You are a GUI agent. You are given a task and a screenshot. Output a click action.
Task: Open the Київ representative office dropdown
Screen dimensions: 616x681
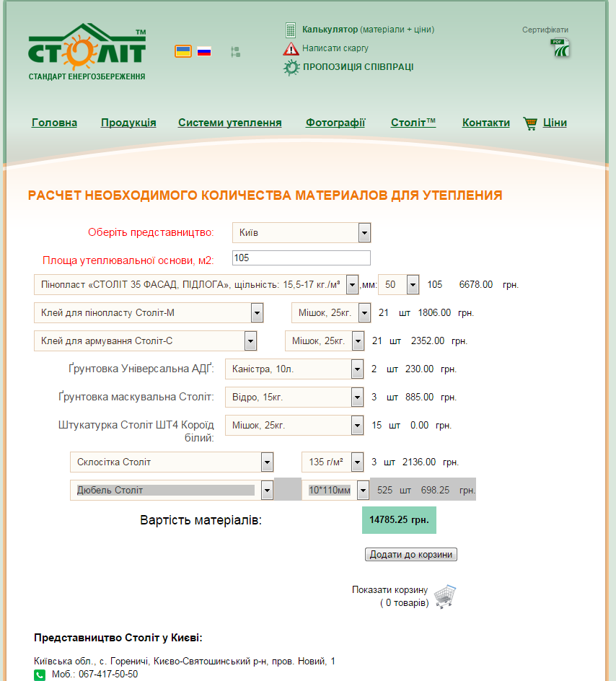[302, 233]
